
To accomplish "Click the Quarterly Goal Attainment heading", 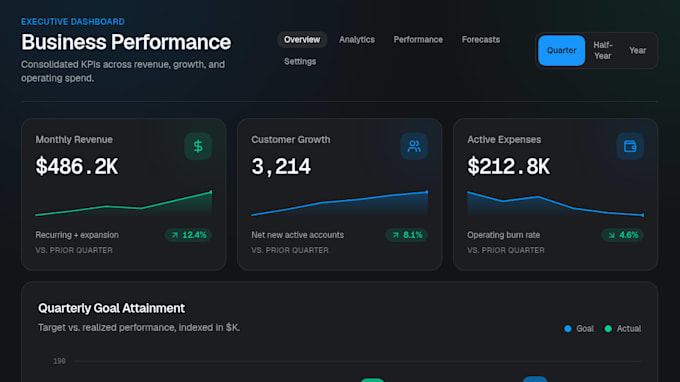I will point(111,308).
